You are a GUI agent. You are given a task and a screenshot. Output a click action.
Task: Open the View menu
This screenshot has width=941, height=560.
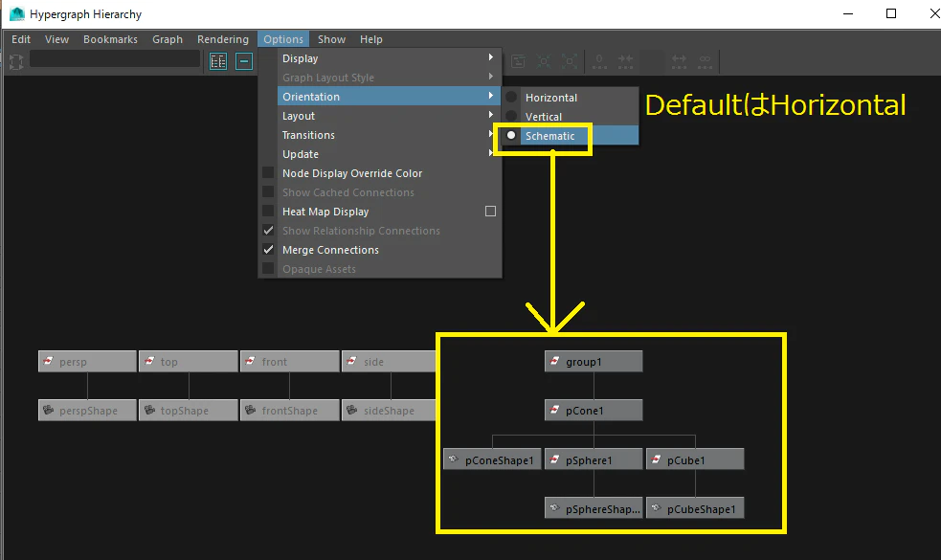coord(57,39)
